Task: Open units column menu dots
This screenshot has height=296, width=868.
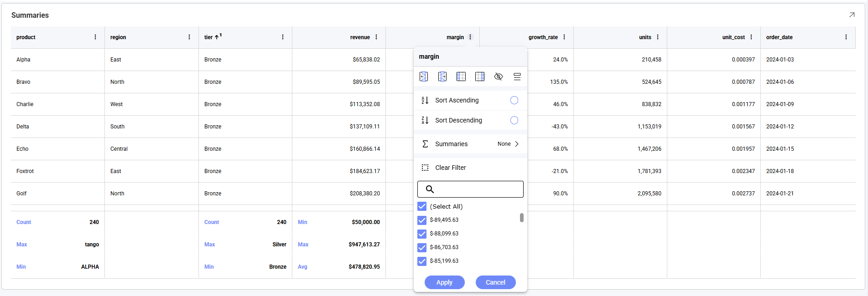Action: pos(658,37)
